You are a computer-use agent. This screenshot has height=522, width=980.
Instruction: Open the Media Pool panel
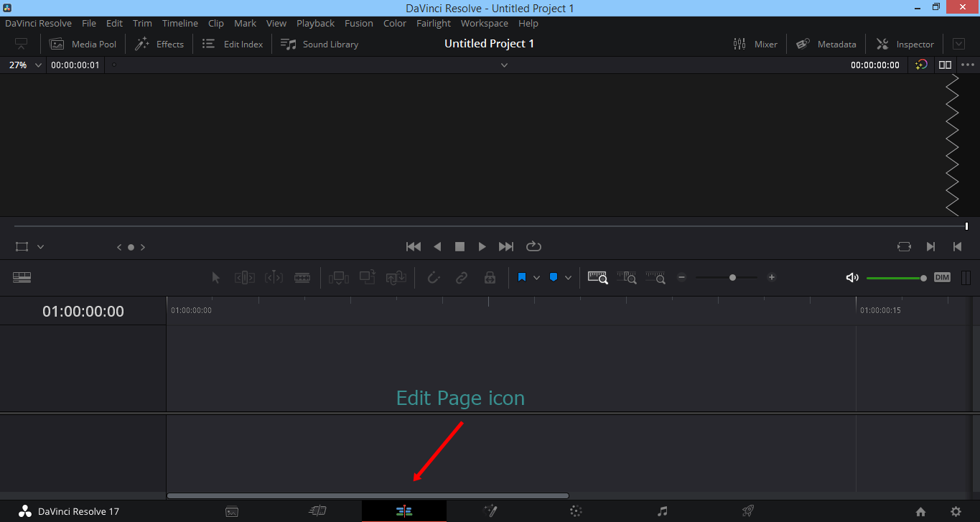click(83, 44)
